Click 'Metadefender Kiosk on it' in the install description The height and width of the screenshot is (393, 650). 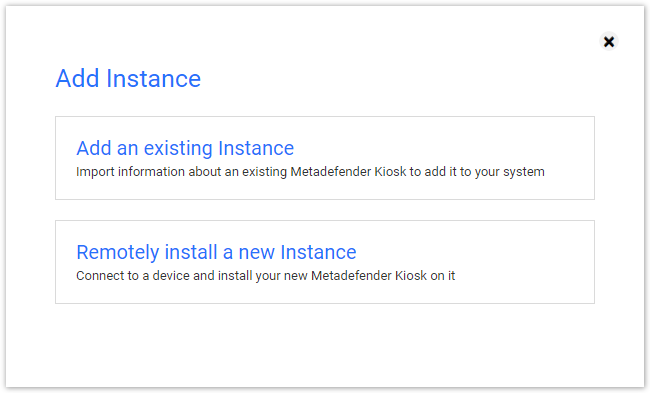(383, 276)
